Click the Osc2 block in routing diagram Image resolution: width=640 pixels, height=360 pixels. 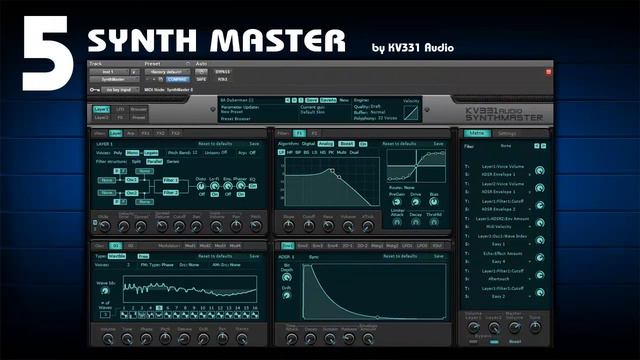point(131,193)
